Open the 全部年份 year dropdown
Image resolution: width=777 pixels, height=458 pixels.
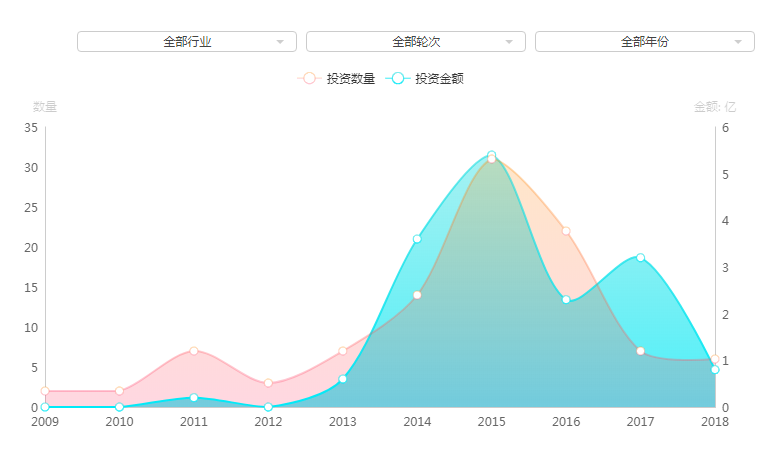click(645, 42)
